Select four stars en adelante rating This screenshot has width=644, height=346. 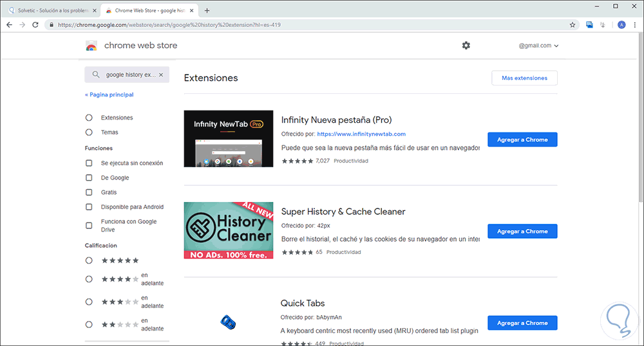(x=89, y=279)
